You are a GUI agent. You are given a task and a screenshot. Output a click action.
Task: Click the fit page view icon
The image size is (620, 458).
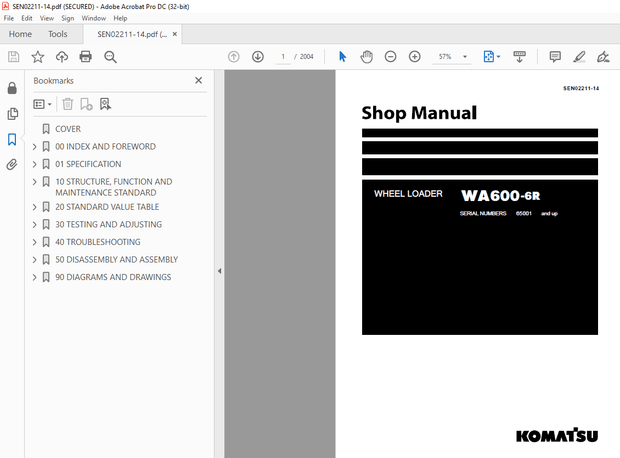point(489,57)
